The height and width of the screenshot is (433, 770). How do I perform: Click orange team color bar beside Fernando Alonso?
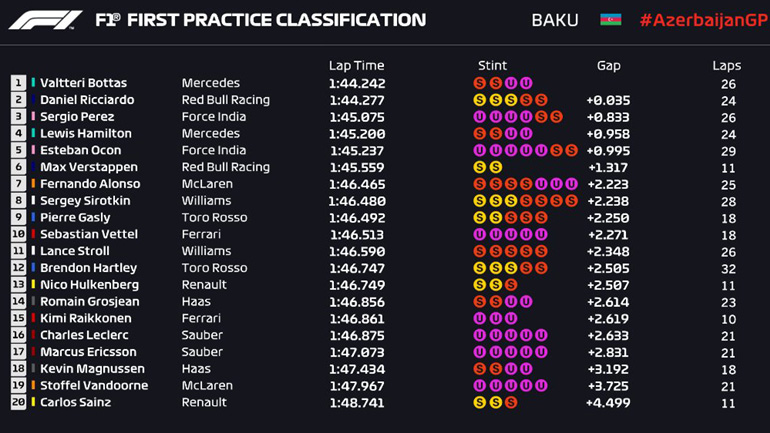point(33,184)
